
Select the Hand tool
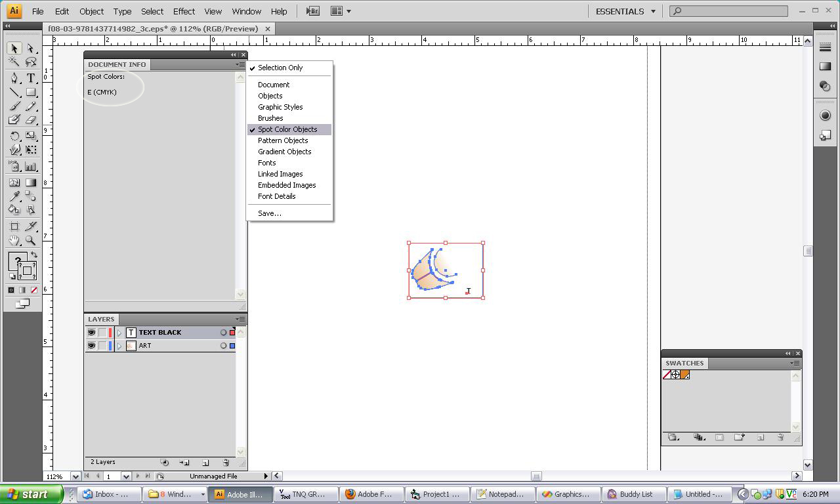[14, 241]
